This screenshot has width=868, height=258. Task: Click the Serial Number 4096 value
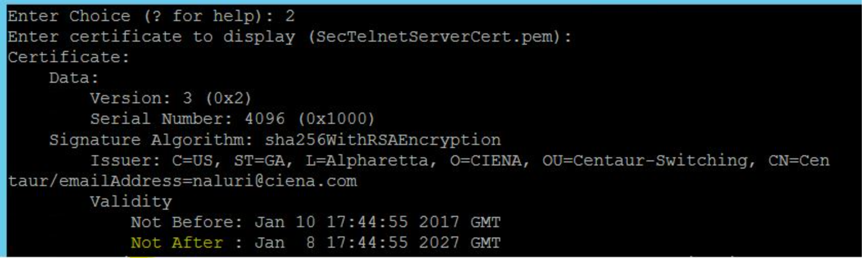point(264,119)
